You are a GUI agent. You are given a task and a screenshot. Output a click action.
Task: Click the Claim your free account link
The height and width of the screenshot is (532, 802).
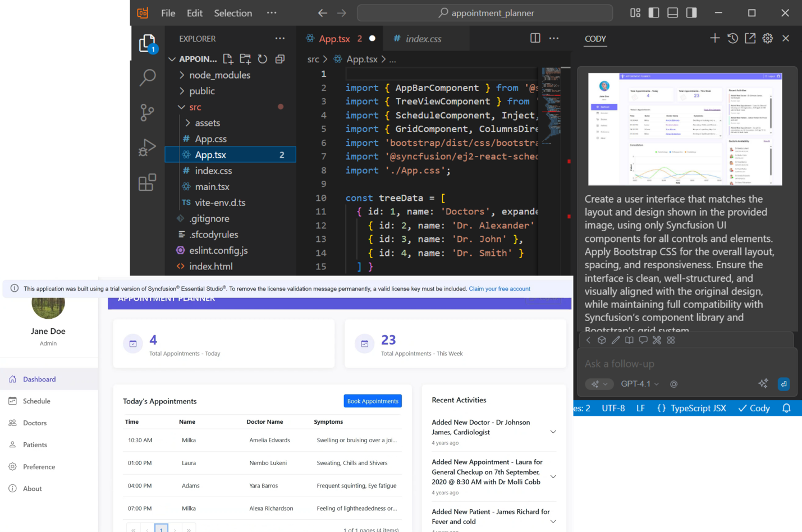pyautogui.click(x=499, y=288)
